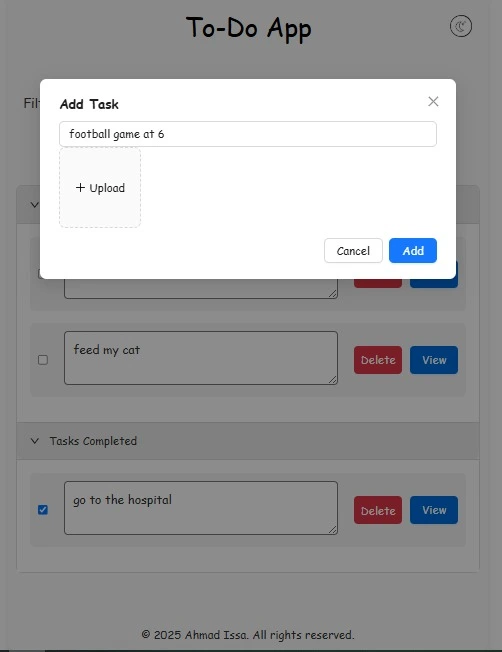The width and height of the screenshot is (502, 652).
Task: Click inside the feed my cat text area
Action: [x=201, y=358]
